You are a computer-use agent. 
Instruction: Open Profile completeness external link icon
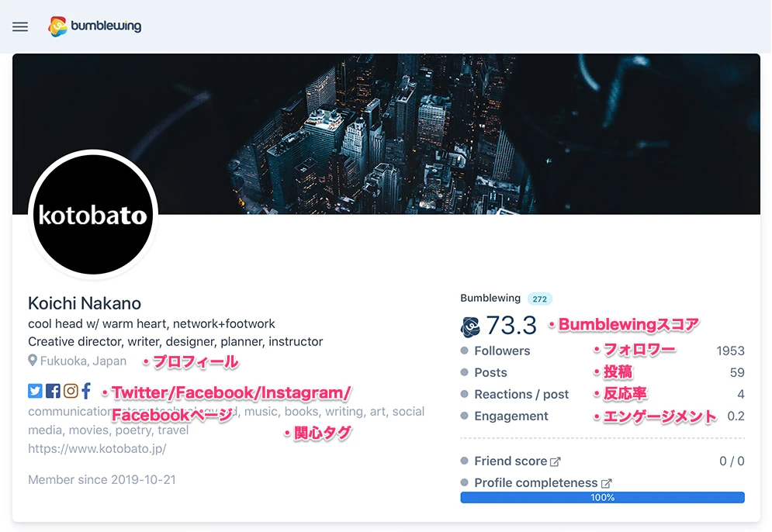607,483
